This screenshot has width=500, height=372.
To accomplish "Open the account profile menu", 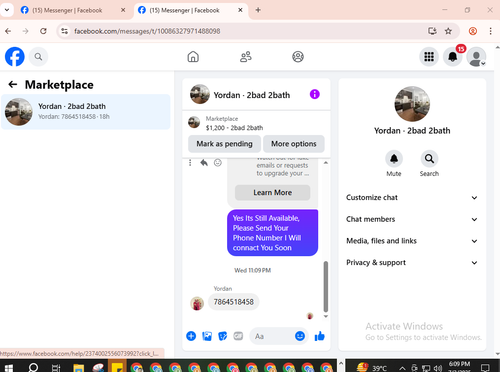I will tap(476, 57).
